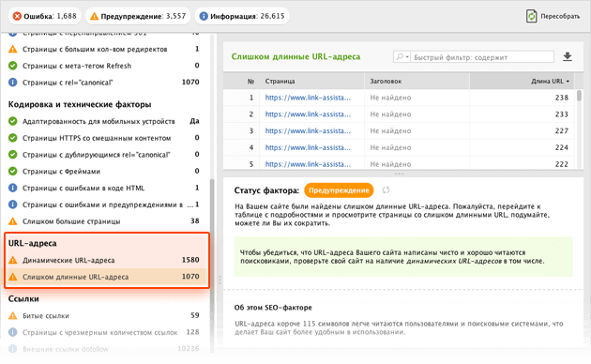Select Слишком длинные URL-адреса row
591x364 pixels.
click(x=106, y=277)
